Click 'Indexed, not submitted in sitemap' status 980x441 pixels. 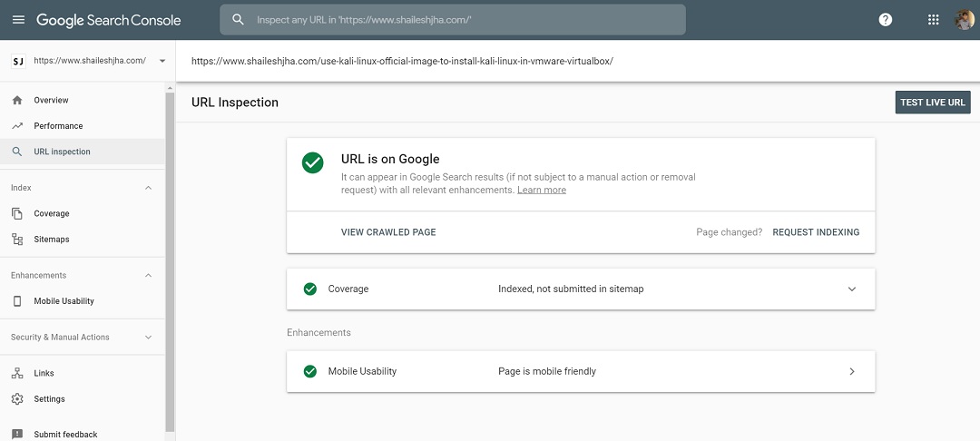coord(571,289)
